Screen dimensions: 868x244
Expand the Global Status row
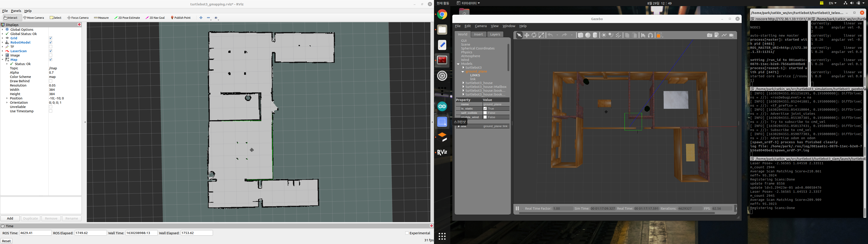2,34
